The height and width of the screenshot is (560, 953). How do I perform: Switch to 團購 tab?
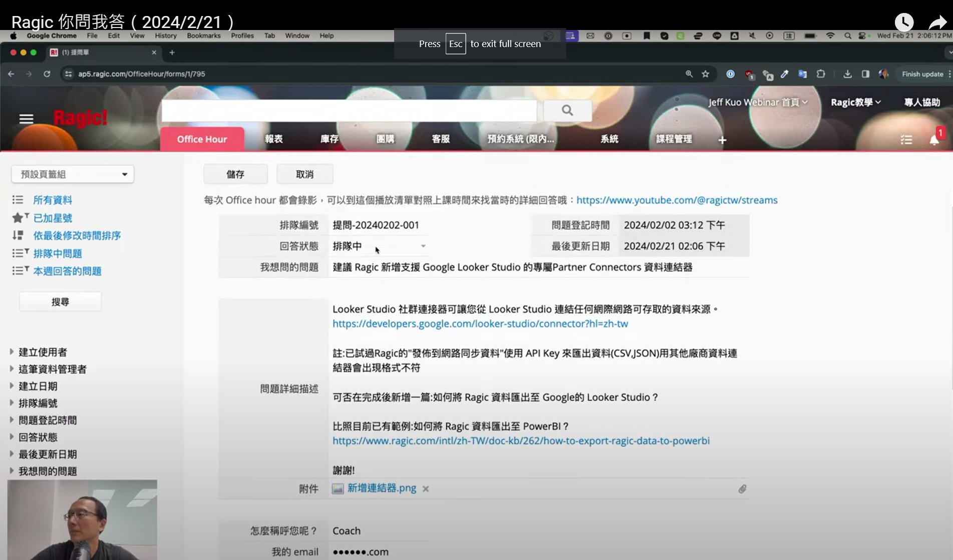coord(385,139)
